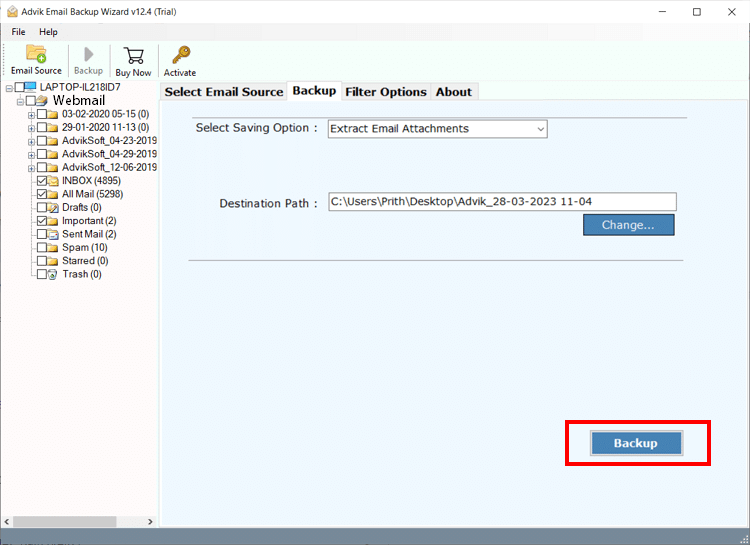
Task: Open the File menu
Action: [x=18, y=32]
